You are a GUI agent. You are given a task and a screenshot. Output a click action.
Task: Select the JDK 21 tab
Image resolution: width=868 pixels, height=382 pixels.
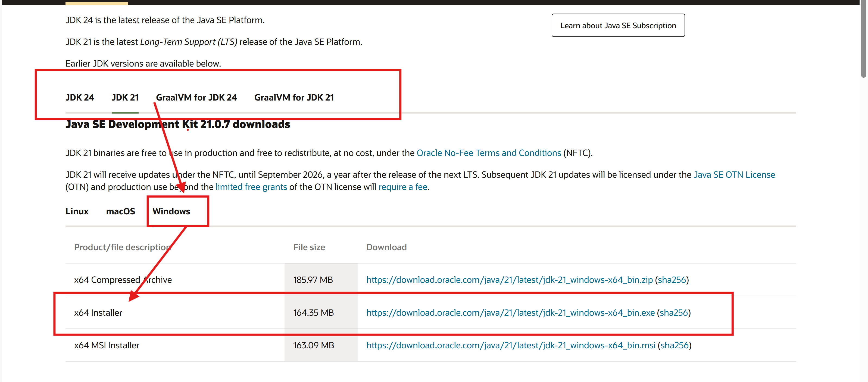click(125, 98)
